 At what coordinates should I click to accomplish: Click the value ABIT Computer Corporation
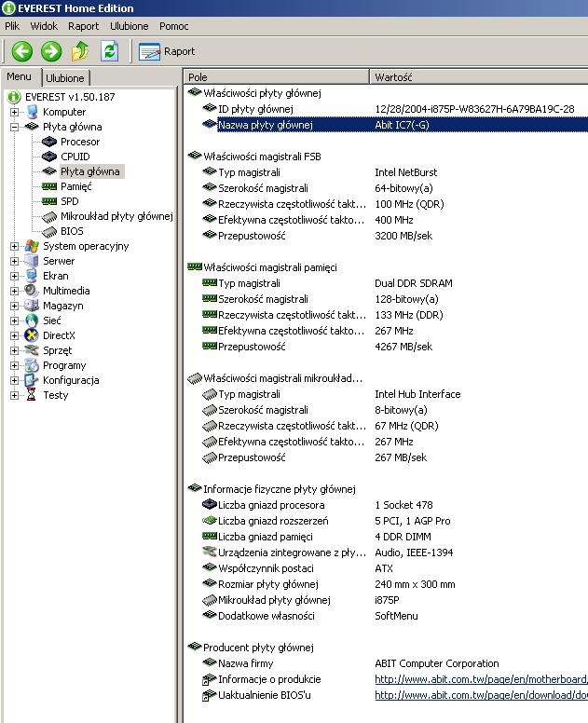tap(437, 663)
